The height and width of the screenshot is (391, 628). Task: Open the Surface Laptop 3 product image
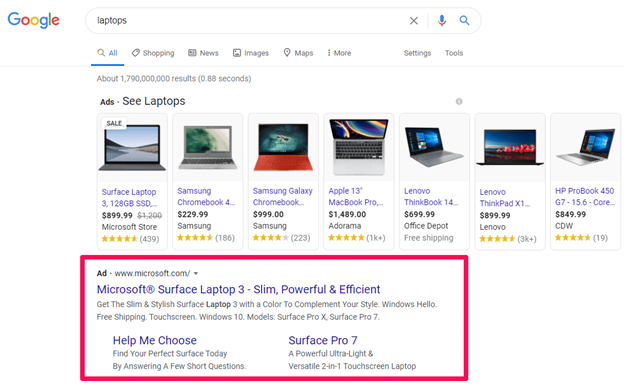click(132, 148)
